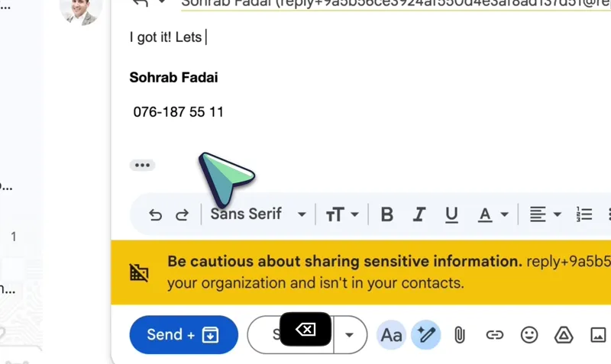This screenshot has width=611, height=364.
Task: Open the Sans Serif font dropdown
Action: pos(258,214)
